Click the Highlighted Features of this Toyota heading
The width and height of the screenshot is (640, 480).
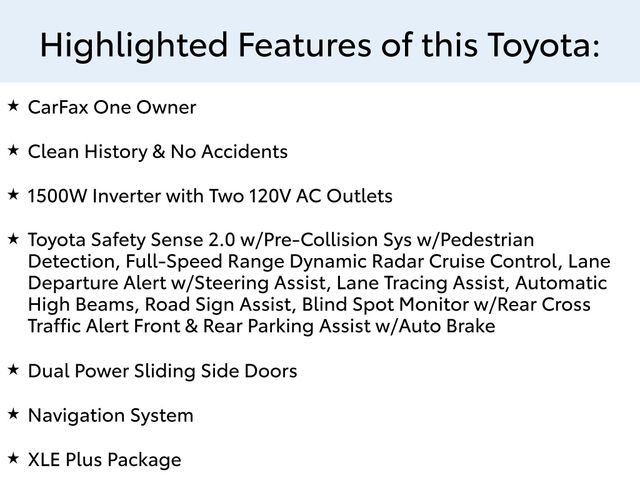[320, 45]
